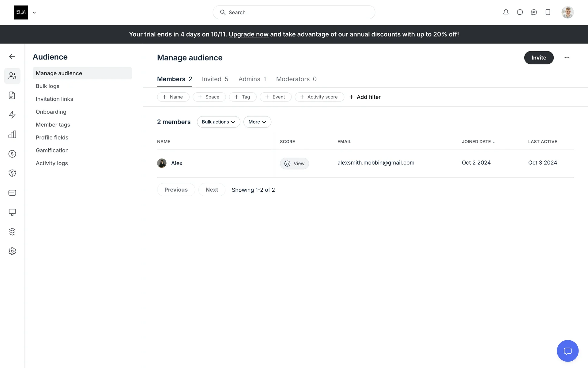Click the Upgrade now link
This screenshot has width=588, height=368.
248,34
